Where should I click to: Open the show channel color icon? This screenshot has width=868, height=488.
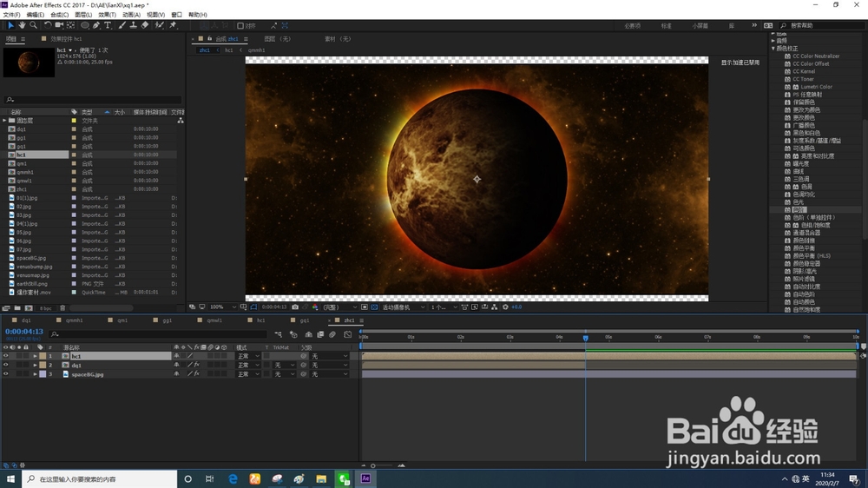[x=315, y=307]
